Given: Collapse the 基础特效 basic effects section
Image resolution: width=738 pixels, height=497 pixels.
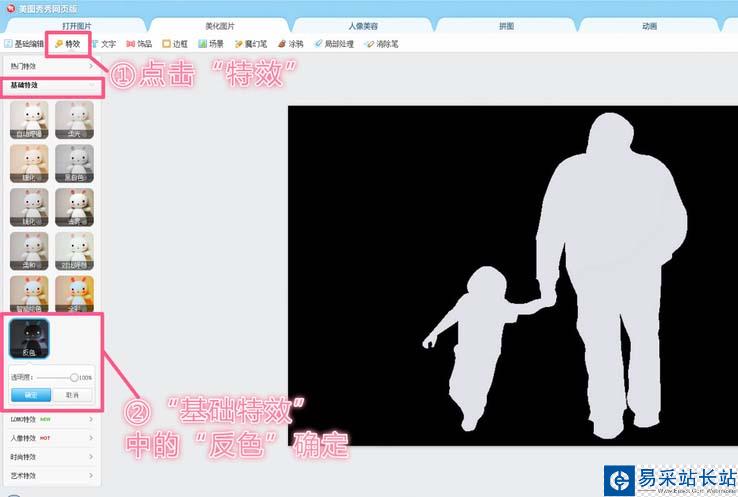Looking at the screenshot, I should (51, 85).
